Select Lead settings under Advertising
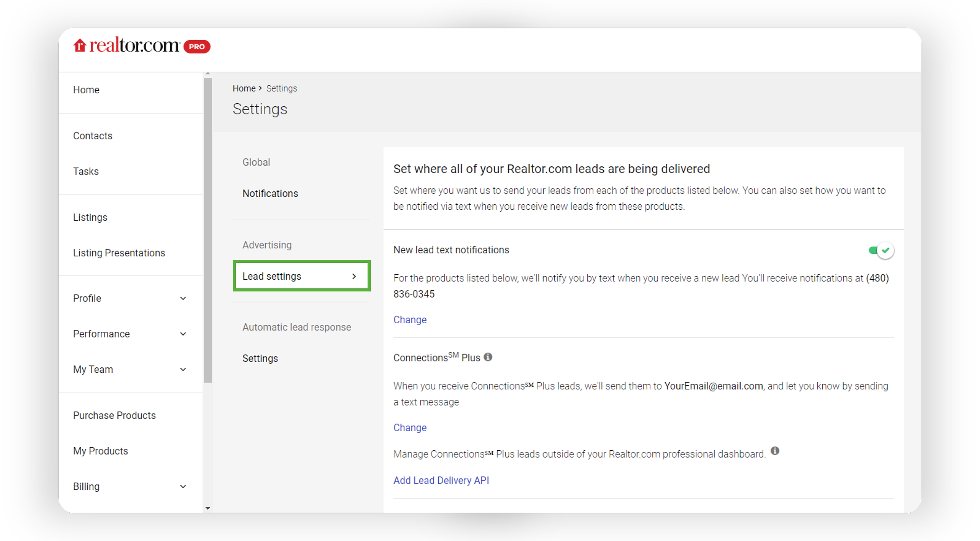This screenshot has height=541, width=980. tap(302, 276)
